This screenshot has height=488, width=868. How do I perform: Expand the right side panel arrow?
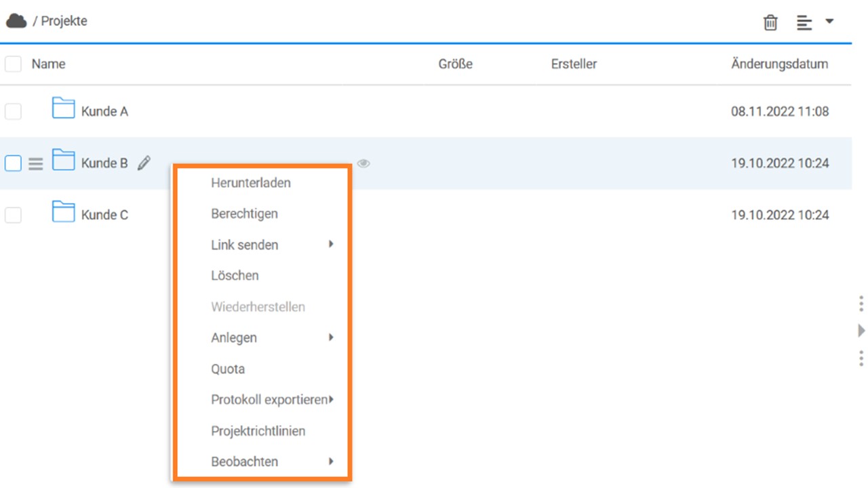click(861, 330)
